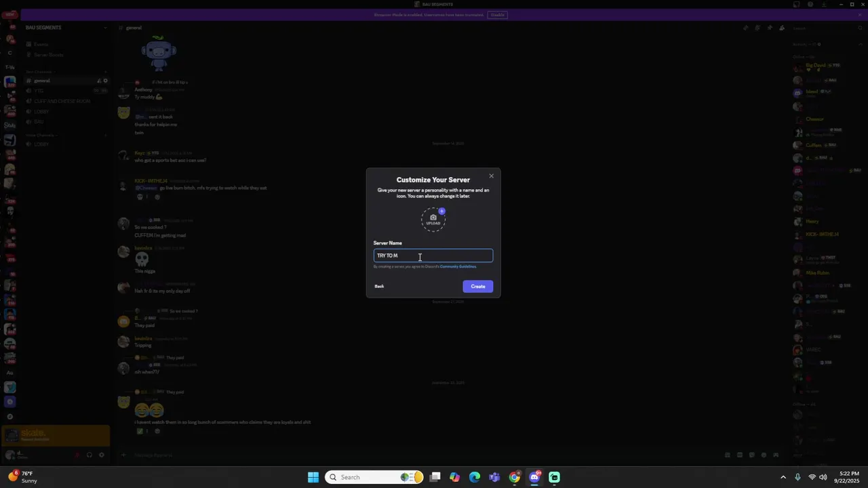Viewport: 868px width, 488px height.
Task: Open BAU SEGMENTS server dropdown
Action: (66, 28)
